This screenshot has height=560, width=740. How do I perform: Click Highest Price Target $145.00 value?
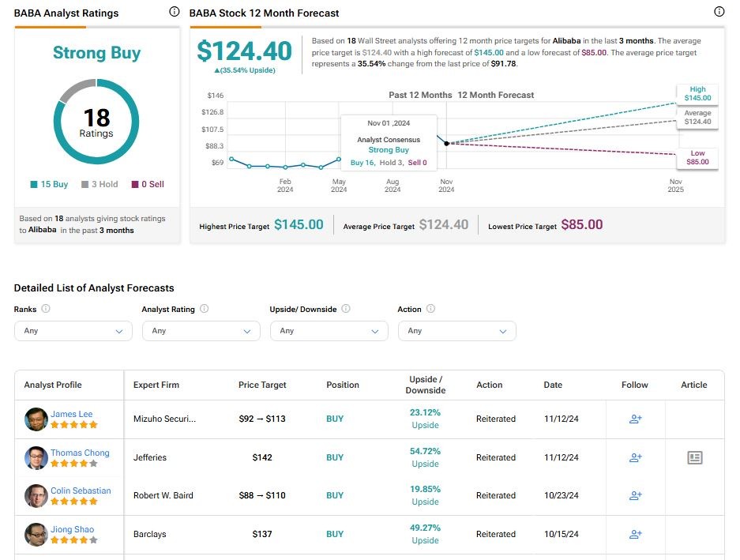(x=299, y=225)
